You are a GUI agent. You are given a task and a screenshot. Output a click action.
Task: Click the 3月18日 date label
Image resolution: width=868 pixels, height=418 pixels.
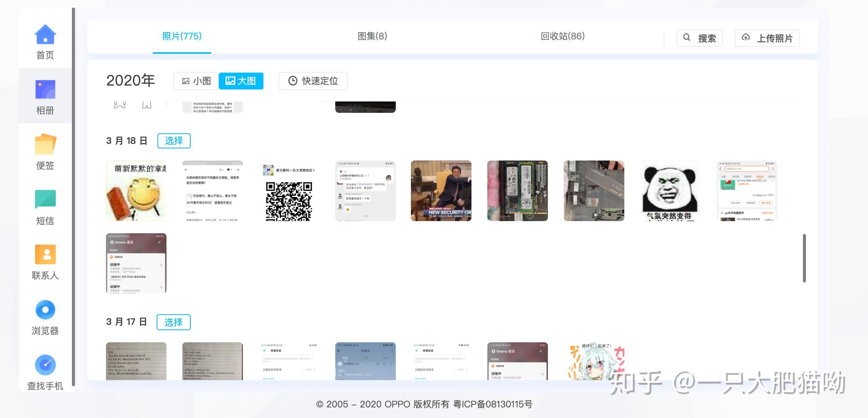(127, 141)
